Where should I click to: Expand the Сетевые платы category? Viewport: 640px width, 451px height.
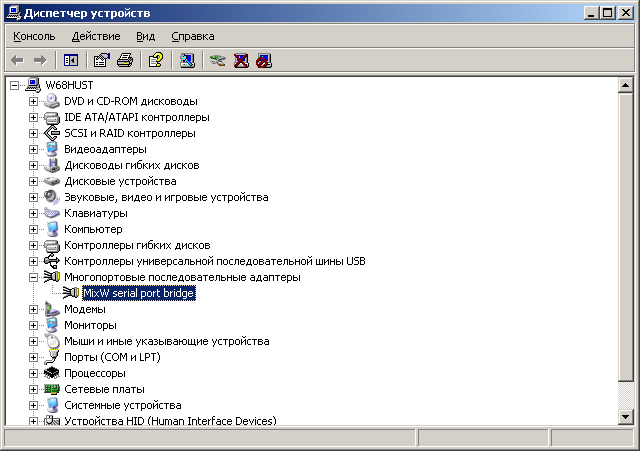pos(34,389)
